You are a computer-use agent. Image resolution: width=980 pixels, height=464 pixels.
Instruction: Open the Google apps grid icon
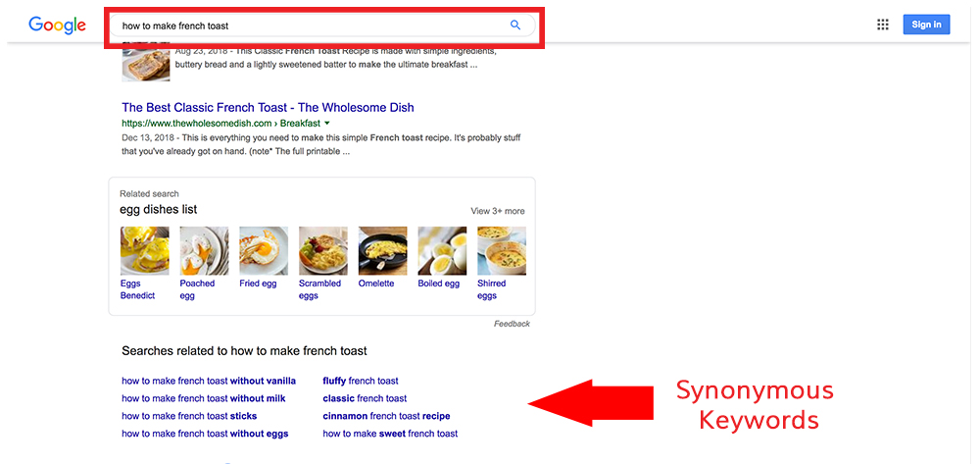pyautogui.click(x=883, y=25)
